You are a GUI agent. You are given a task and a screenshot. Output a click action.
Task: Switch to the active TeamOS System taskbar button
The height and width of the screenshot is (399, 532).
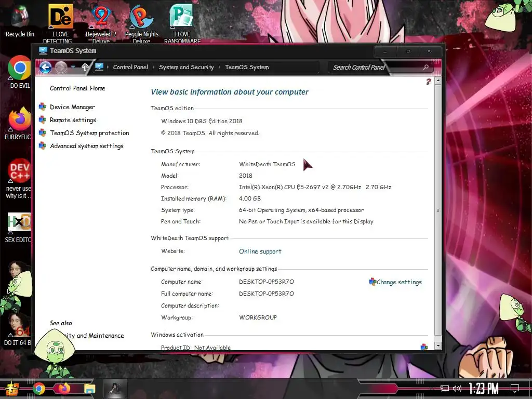click(x=115, y=389)
